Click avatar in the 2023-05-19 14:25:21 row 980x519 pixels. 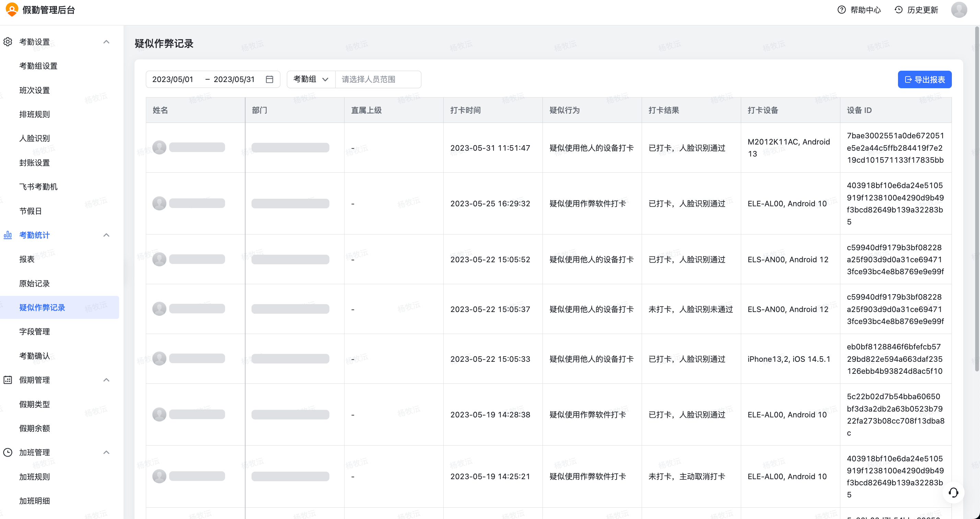pyautogui.click(x=160, y=476)
